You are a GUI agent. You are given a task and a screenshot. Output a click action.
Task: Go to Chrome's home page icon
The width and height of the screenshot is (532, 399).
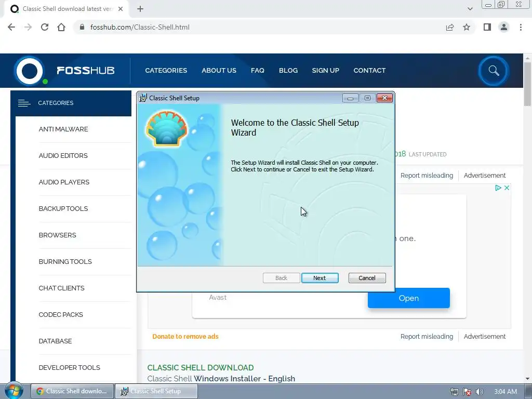[61, 27]
